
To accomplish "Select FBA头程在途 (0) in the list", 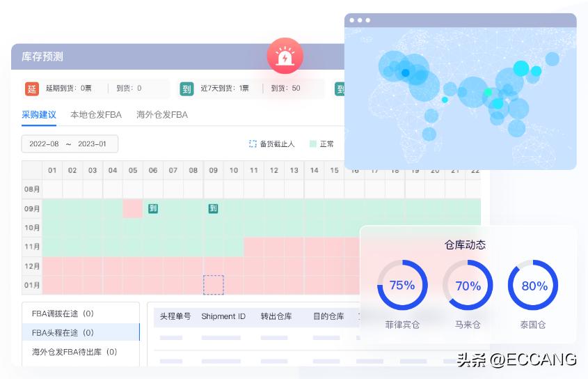I will tap(81, 332).
